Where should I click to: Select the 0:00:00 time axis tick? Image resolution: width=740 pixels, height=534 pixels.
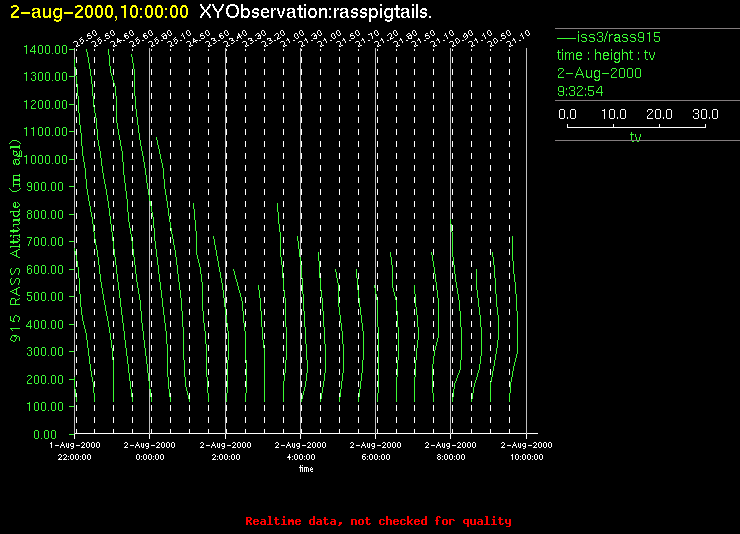point(150,455)
